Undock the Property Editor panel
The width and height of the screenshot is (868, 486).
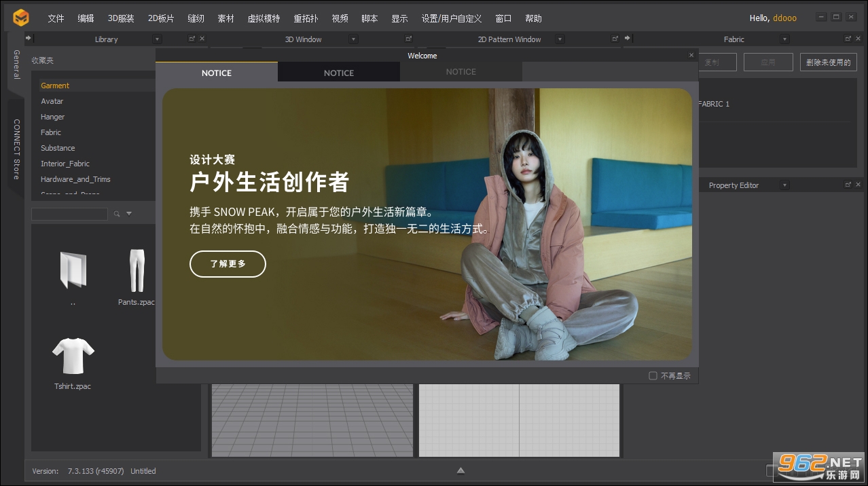click(x=848, y=185)
